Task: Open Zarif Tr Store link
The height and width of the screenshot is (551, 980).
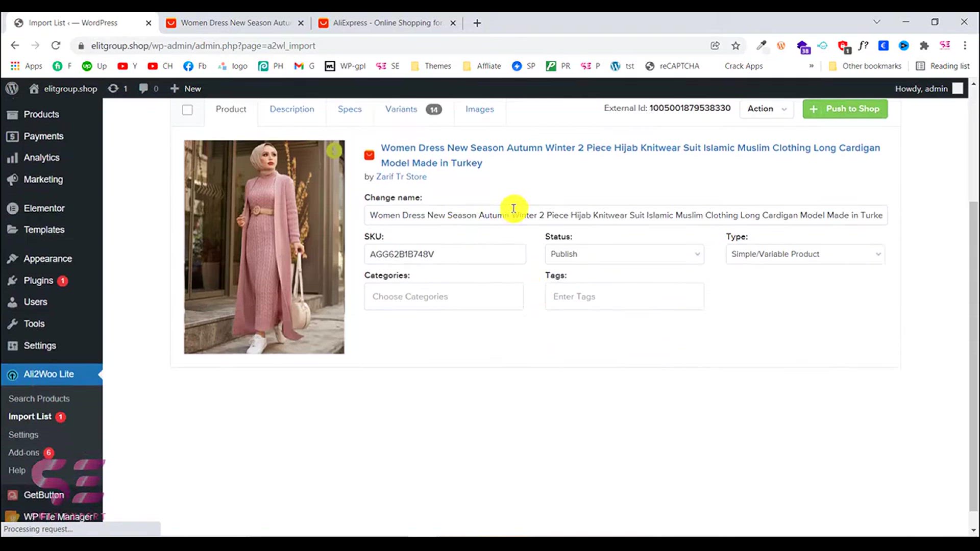Action: tap(401, 177)
